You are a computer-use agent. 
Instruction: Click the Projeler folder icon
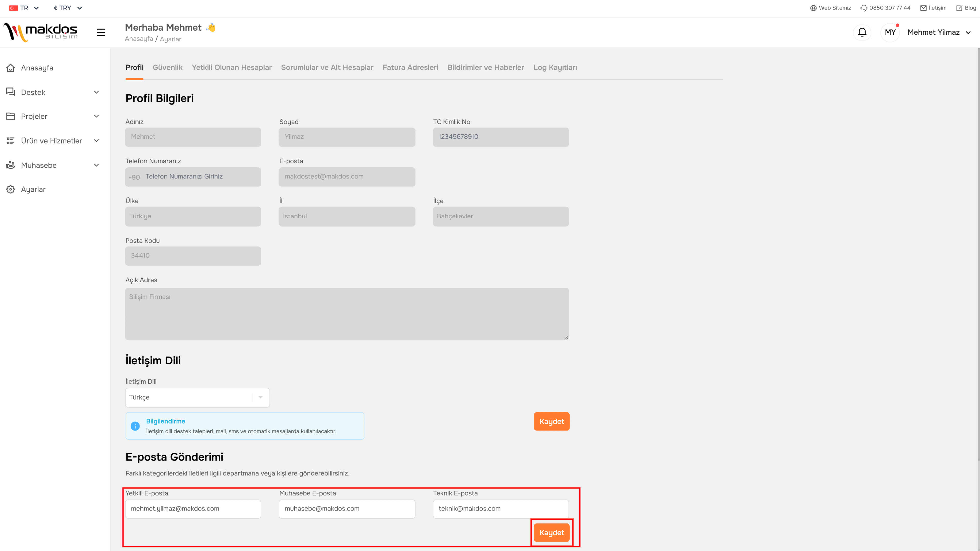(x=11, y=116)
